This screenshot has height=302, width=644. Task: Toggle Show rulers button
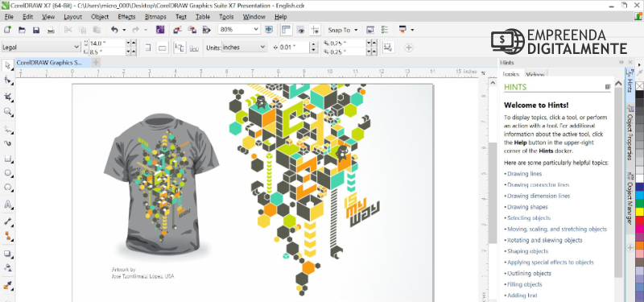tap(287, 30)
